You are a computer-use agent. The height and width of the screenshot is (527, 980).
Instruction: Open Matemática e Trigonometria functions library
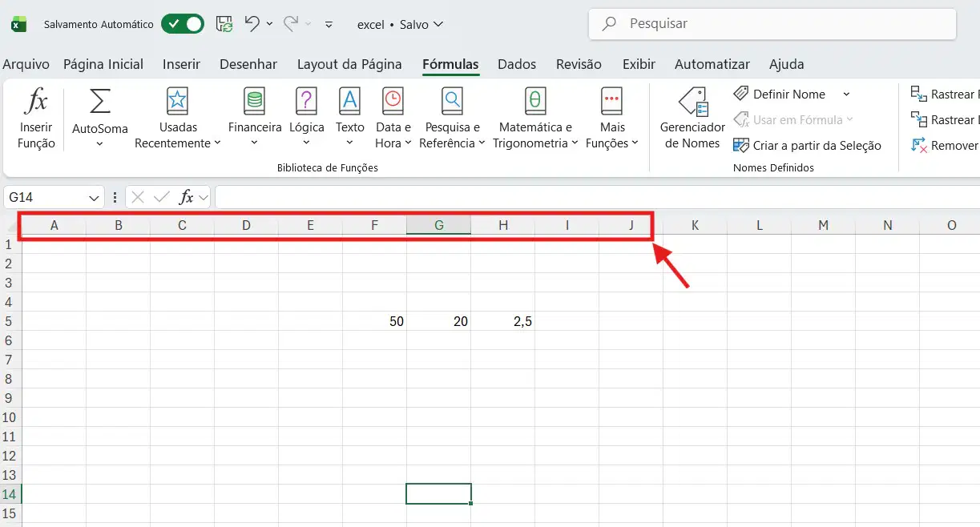pos(535,119)
